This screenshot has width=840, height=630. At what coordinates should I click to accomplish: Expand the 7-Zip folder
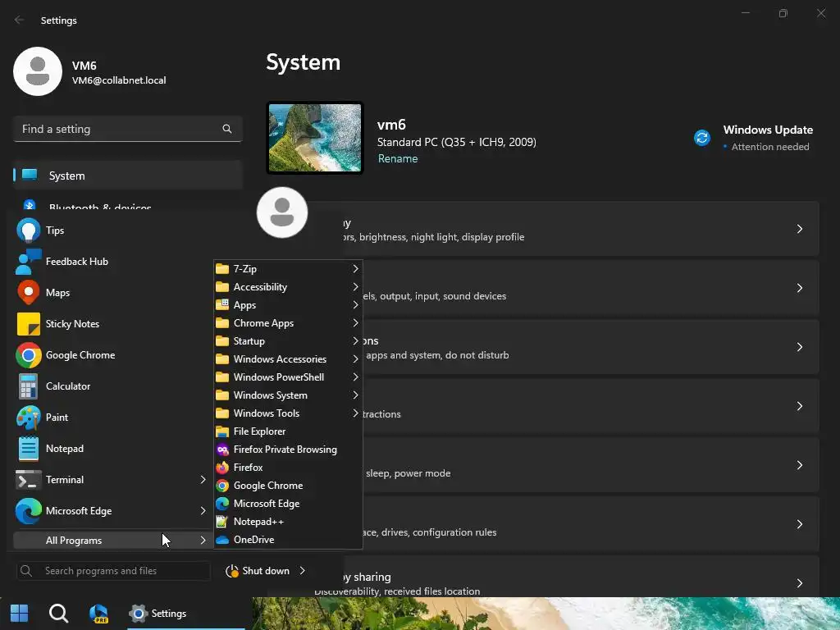pyautogui.click(x=288, y=269)
